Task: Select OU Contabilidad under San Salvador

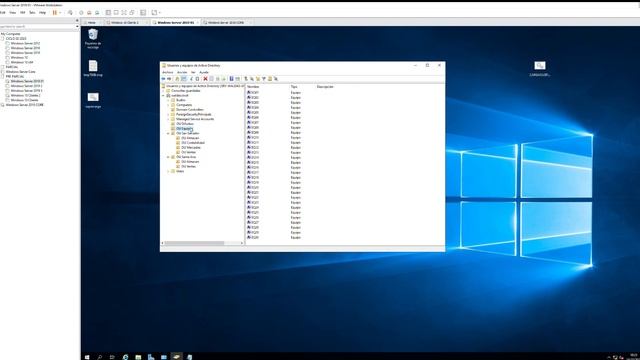Action: click(x=193, y=143)
